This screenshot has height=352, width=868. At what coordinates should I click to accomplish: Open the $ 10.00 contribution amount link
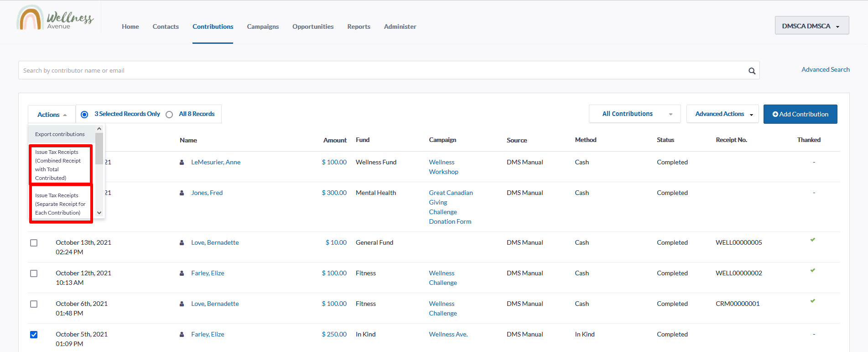coord(336,242)
